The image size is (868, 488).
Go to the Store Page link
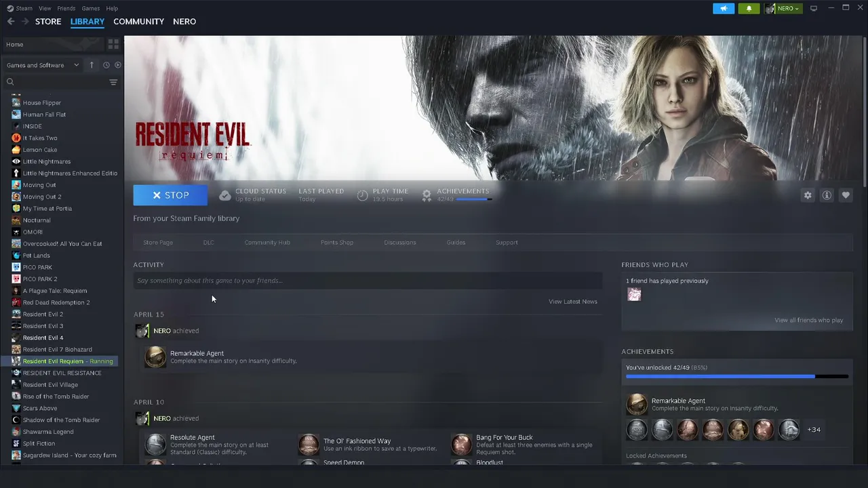[x=158, y=243]
